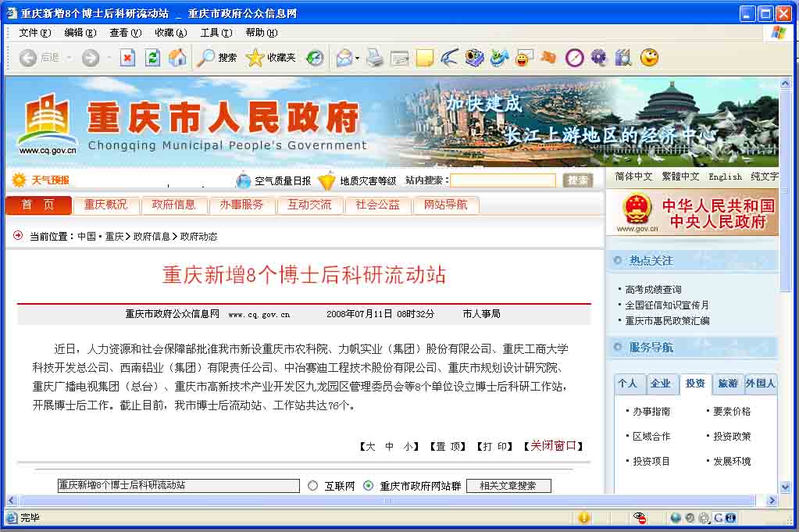This screenshot has height=532, width=799.
Task: Click the 站内搜索 input field
Action: [x=503, y=180]
